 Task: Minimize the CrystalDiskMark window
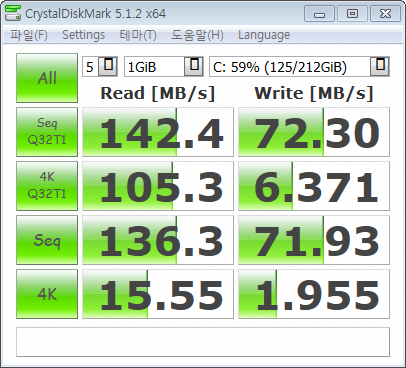[319, 14]
